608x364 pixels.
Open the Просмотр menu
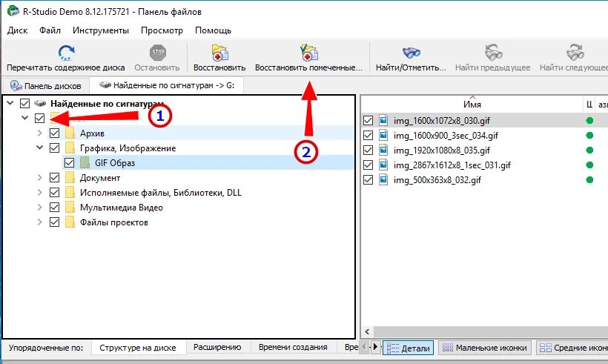[x=162, y=30]
